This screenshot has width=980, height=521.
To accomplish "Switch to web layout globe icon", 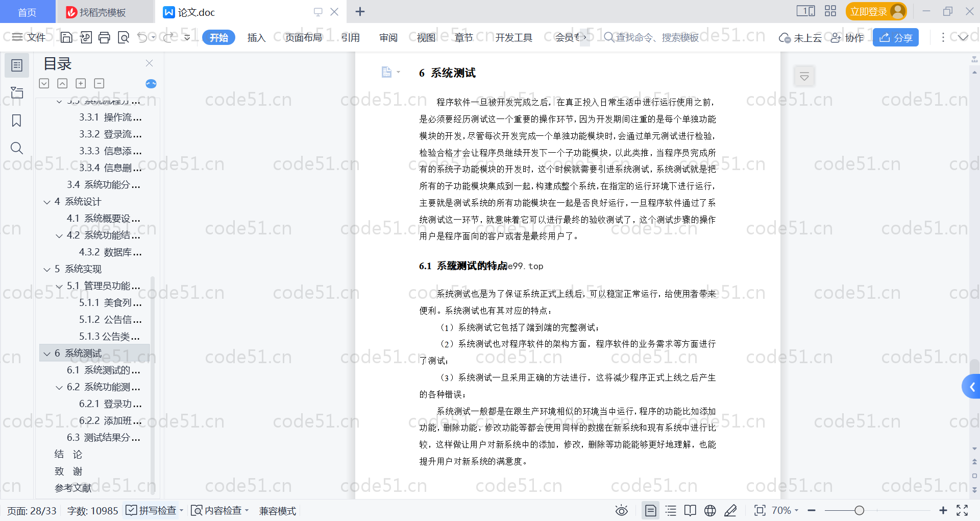I will pyautogui.click(x=710, y=510).
